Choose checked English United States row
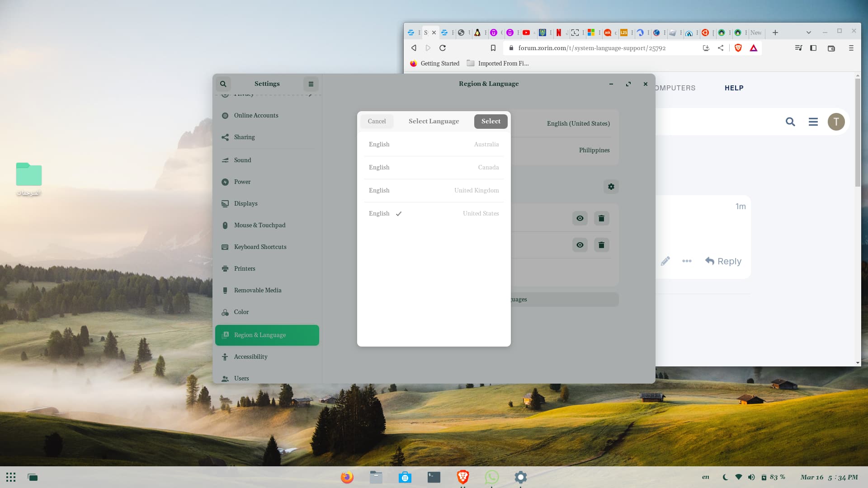This screenshot has width=868, height=488. coord(434,214)
